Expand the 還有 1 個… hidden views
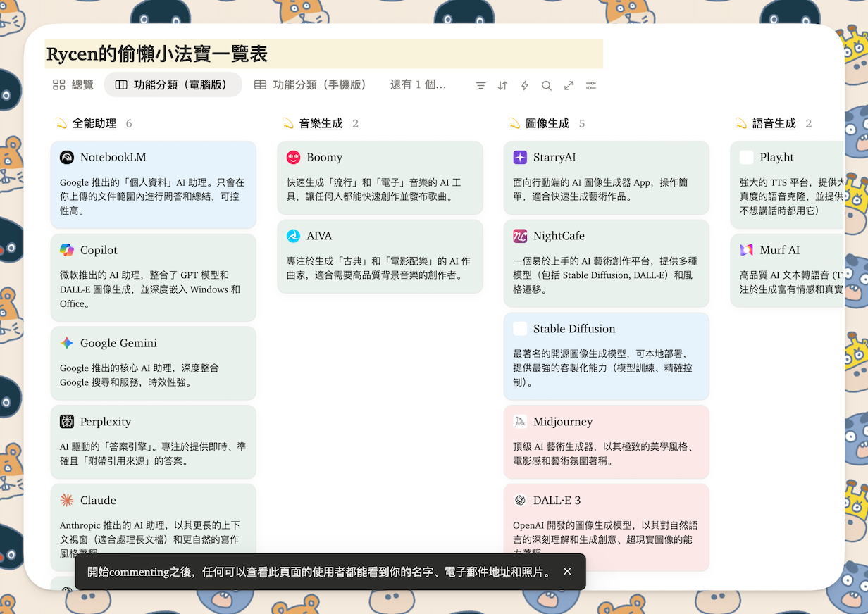868x614 pixels. click(418, 84)
